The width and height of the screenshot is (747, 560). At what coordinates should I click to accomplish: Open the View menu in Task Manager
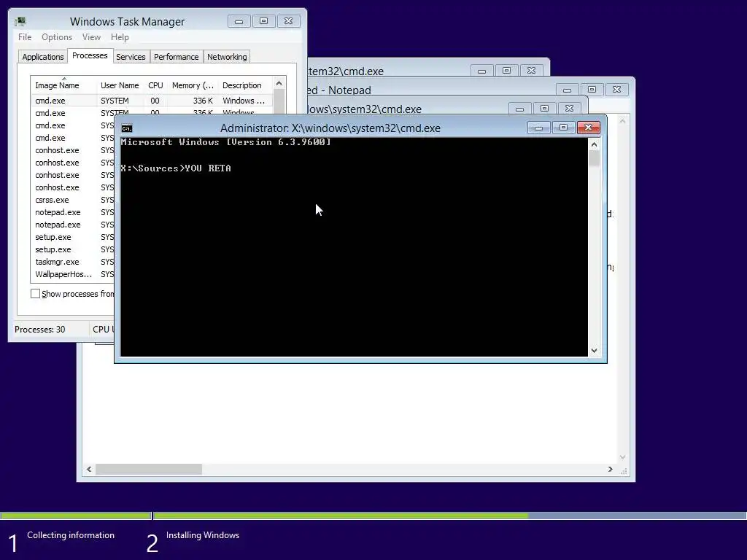91,37
